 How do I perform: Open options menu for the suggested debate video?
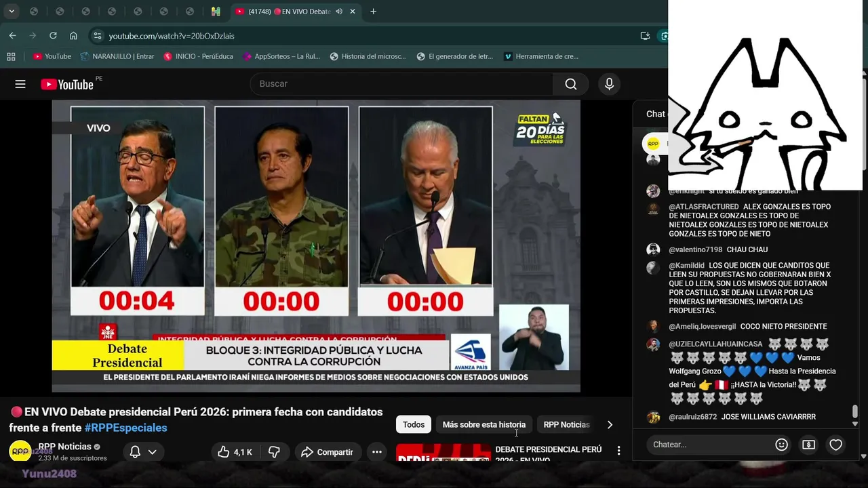click(618, 451)
